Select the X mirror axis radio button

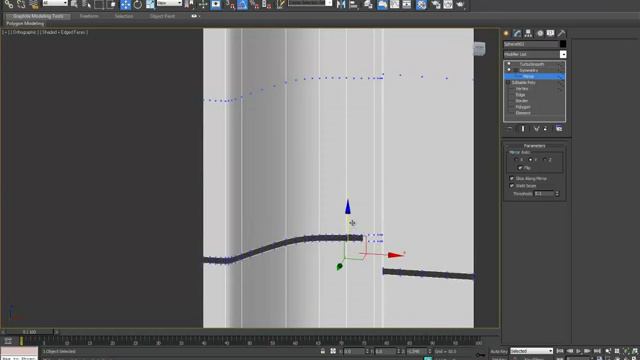[516, 160]
